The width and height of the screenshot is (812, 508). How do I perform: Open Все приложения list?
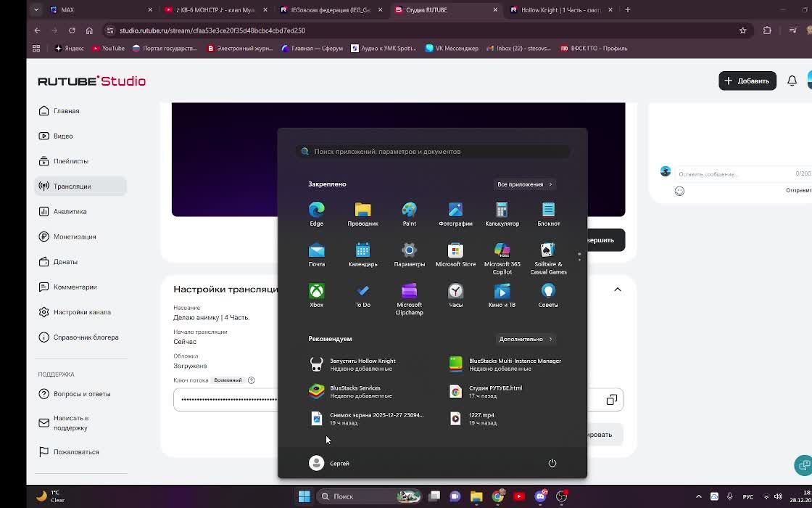pos(524,184)
